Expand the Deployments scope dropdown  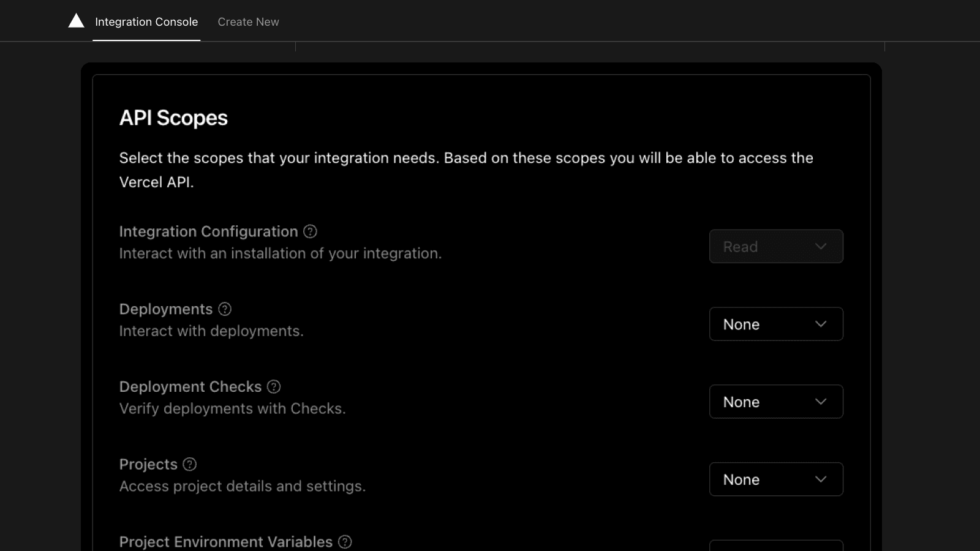click(775, 324)
